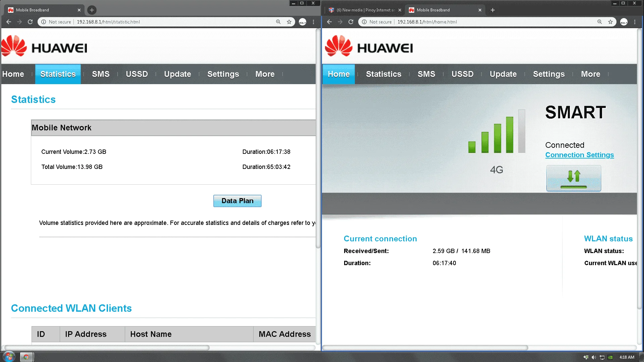The width and height of the screenshot is (644, 362).
Task: Open profile avatar in right browser window
Action: point(624,22)
